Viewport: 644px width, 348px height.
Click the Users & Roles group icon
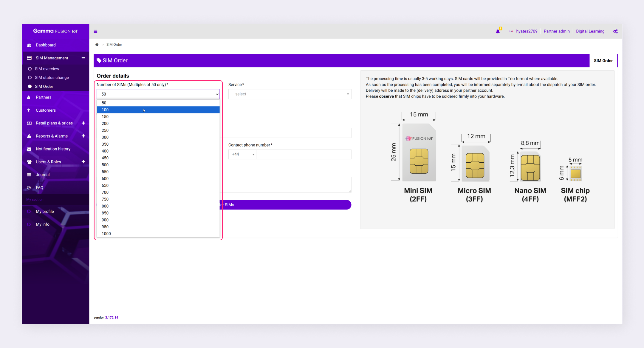(x=29, y=162)
